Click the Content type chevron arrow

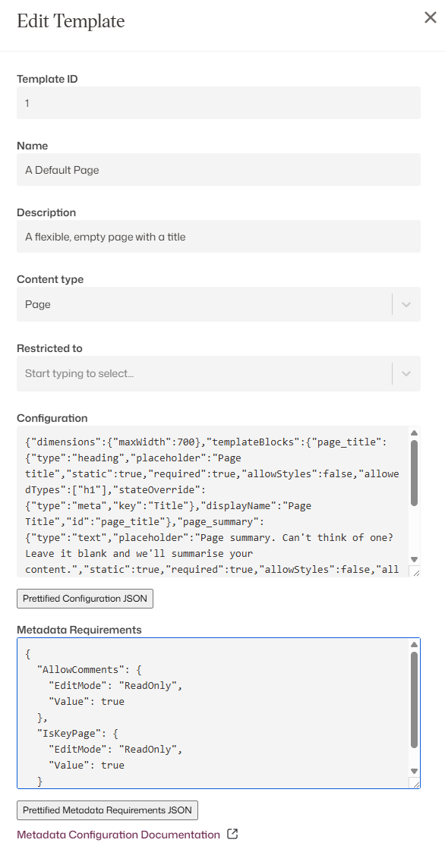coord(406,304)
